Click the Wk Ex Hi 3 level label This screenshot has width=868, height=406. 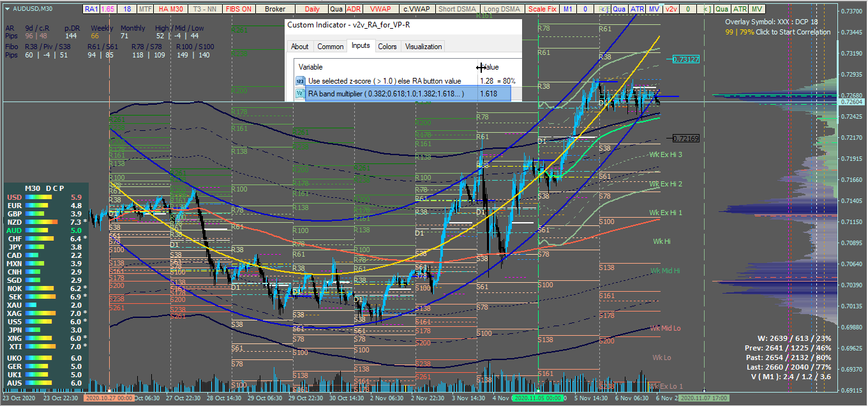(666, 155)
